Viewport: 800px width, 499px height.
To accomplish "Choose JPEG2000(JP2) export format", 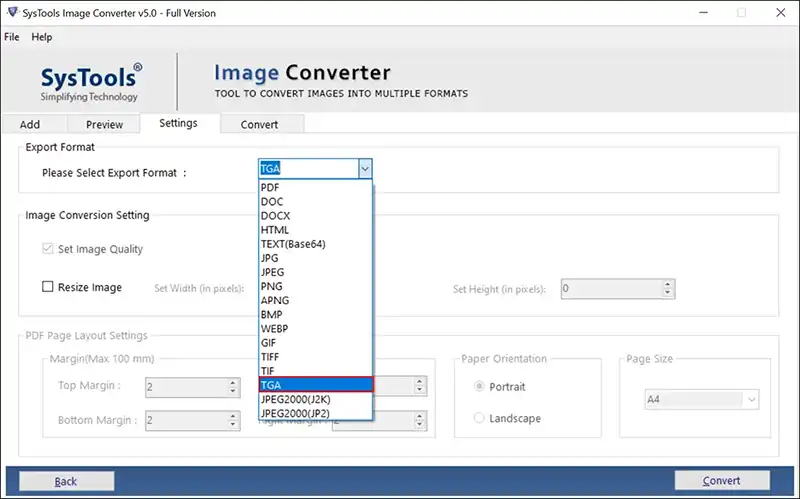I will [315, 413].
